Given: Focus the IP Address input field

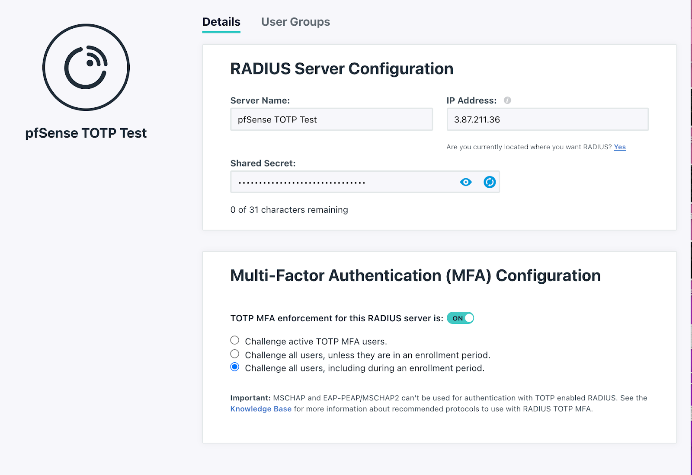Looking at the screenshot, I should click(x=547, y=120).
